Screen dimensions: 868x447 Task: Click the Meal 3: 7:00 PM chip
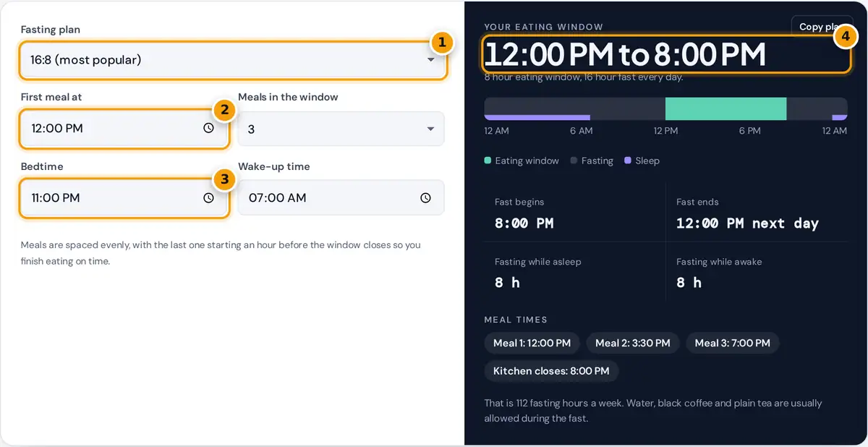[733, 343]
